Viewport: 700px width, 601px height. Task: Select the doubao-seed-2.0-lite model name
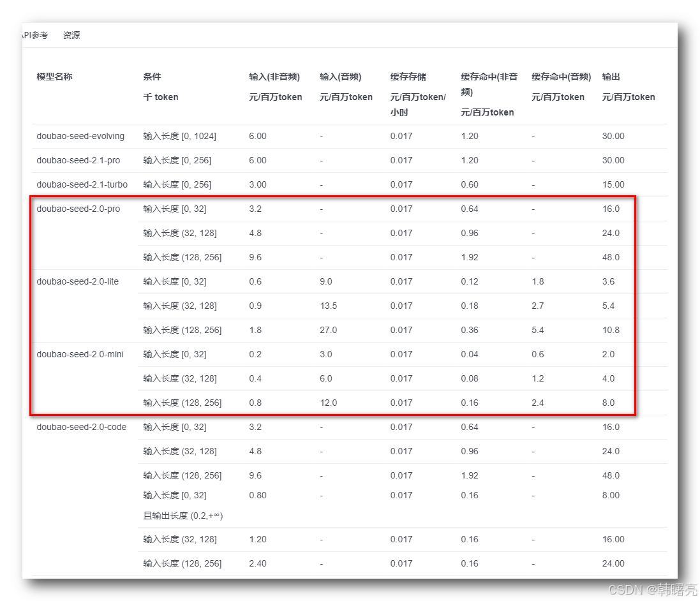tap(78, 282)
